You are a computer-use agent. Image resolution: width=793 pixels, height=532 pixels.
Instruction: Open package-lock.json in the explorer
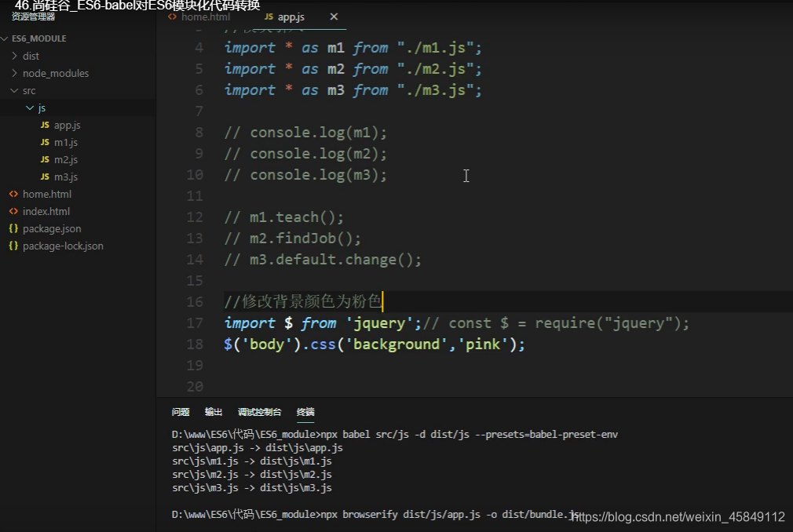63,246
